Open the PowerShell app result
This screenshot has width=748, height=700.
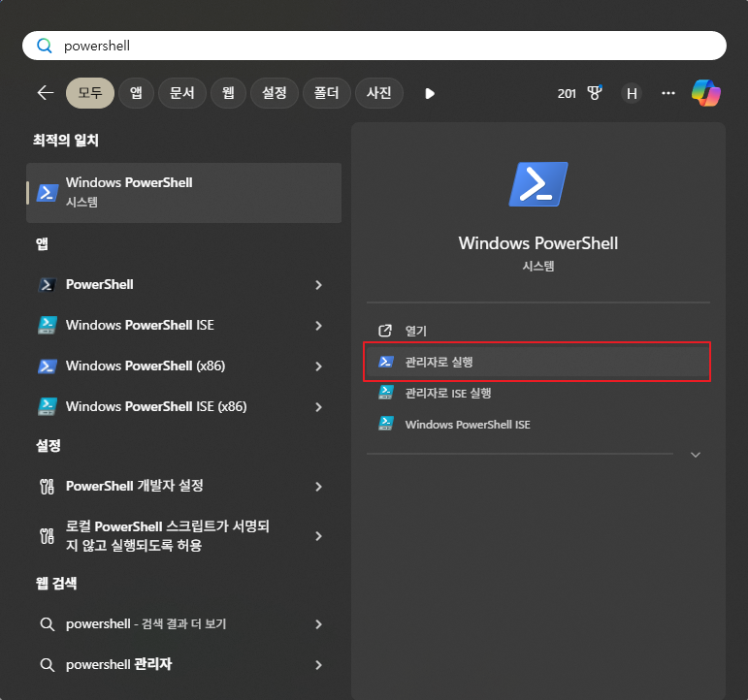click(183, 285)
